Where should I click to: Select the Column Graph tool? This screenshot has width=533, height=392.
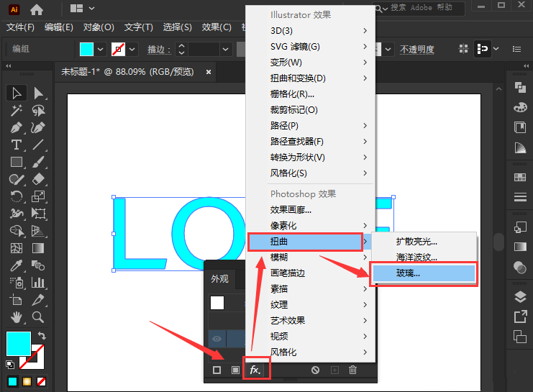coord(38,283)
